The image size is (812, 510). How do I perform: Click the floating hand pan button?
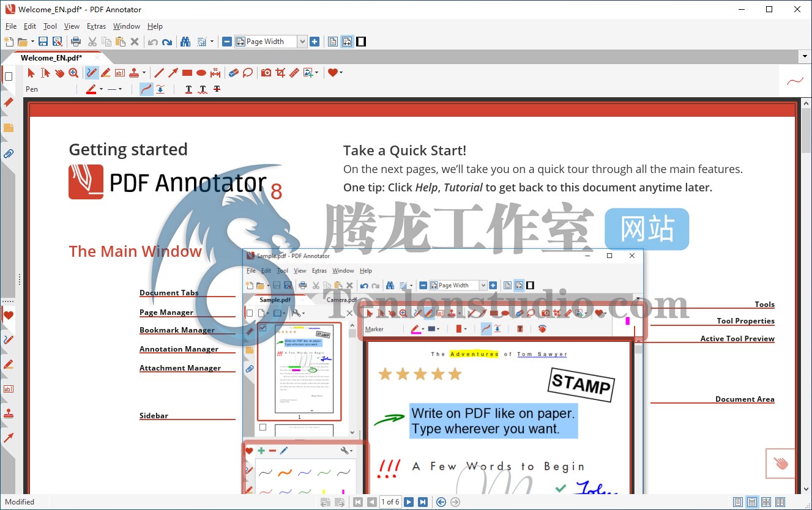(x=781, y=464)
